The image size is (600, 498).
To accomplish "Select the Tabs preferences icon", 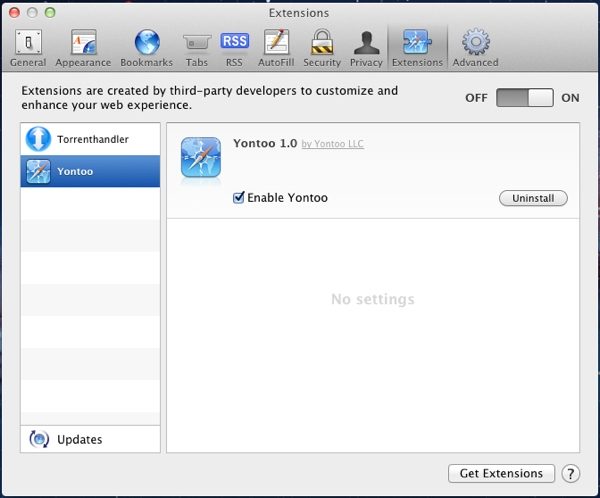I will coord(196,47).
